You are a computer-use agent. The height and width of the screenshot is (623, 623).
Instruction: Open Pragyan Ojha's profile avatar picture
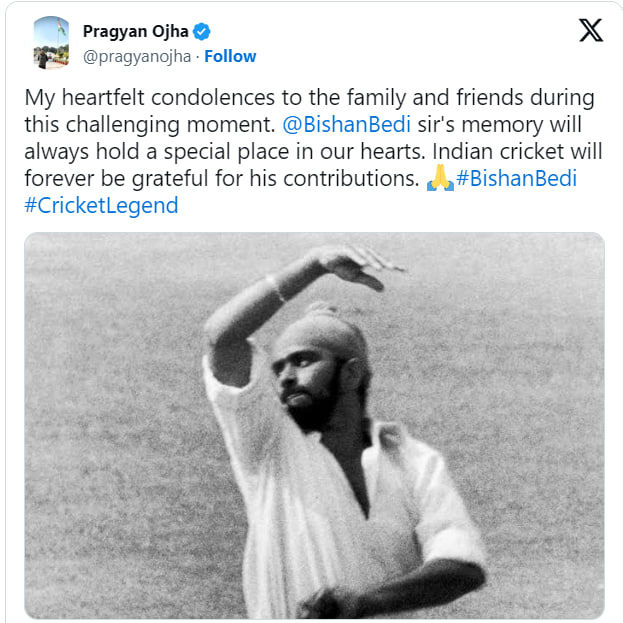[51, 43]
